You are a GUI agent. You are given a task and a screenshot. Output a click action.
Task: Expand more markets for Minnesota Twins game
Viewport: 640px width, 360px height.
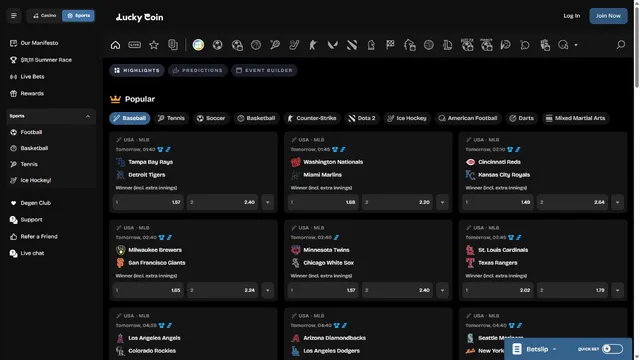click(x=442, y=290)
